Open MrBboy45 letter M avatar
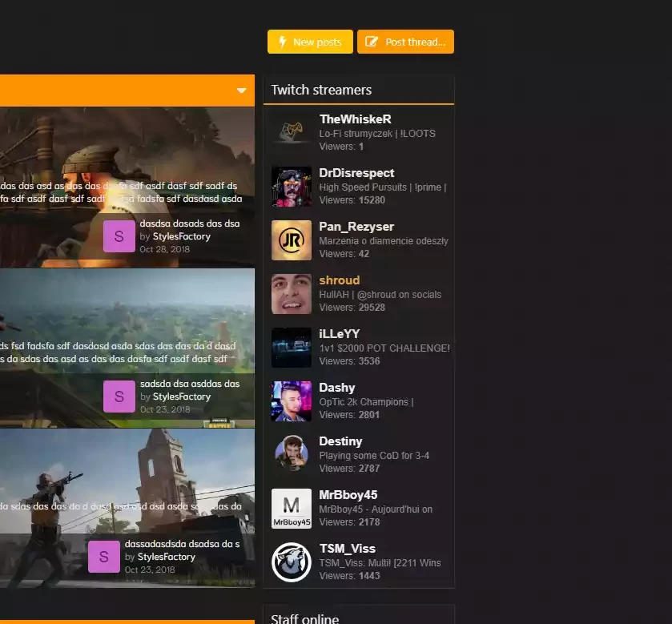This screenshot has height=624, width=672. (x=292, y=509)
